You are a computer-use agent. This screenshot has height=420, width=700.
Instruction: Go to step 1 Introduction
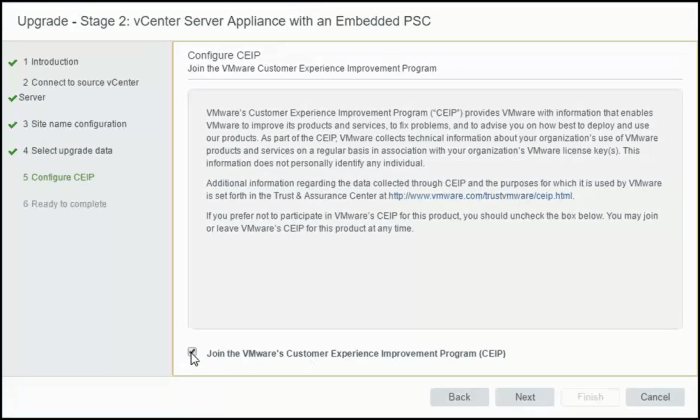[50, 62]
